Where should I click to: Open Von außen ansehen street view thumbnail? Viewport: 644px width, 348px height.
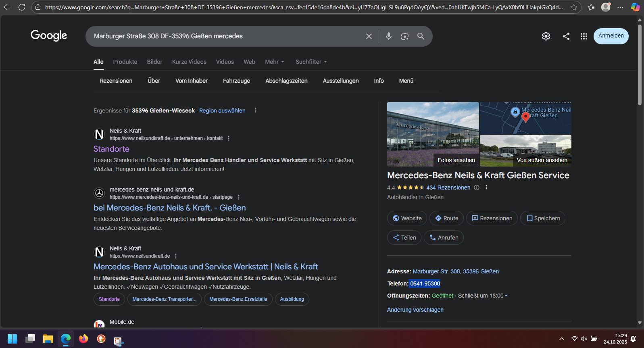click(525, 151)
